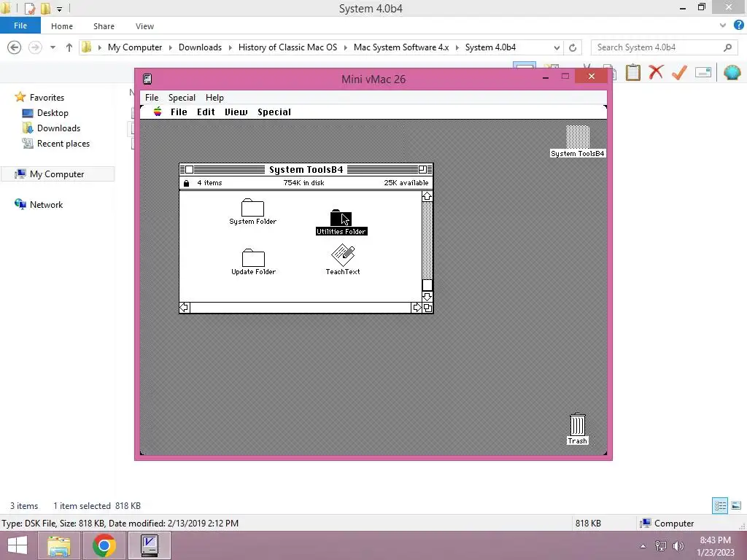This screenshot has height=560, width=747.
Task: Click the size box of System ToolsB4 window
Action: (427, 308)
